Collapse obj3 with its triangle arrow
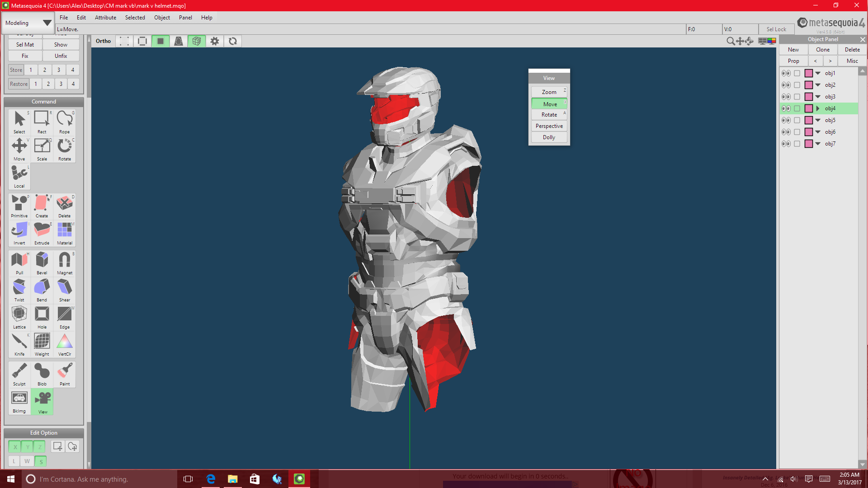The height and width of the screenshot is (488, 868). click(x=818, y=97)
